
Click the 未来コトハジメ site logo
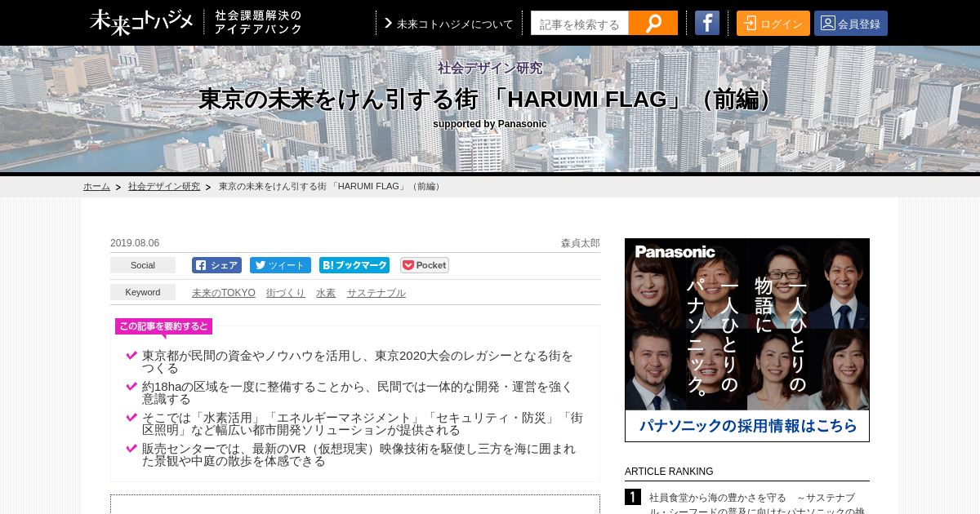click(x=141, y=22)
